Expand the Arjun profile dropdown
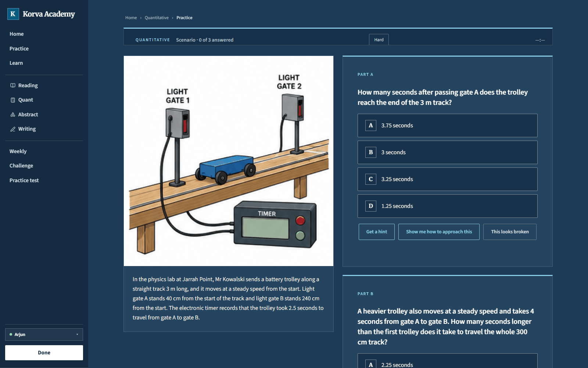The width and height of the screenshot is (588, 368). point(44,335)
